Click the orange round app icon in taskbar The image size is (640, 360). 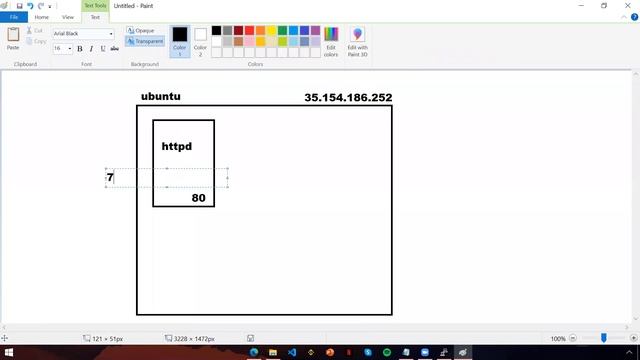tap(330, 352)
